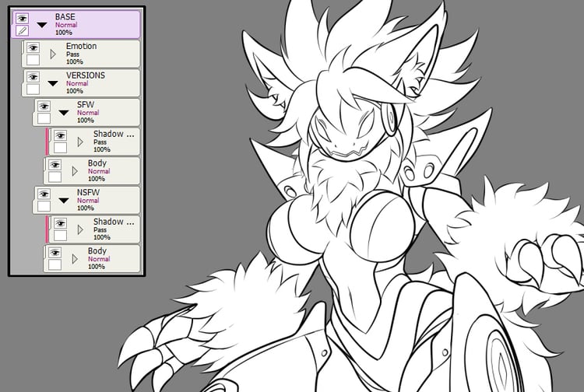Tick the link box of Shadow folder under NSFW
Screen dimensions: 584x392
tap(60, 236)
